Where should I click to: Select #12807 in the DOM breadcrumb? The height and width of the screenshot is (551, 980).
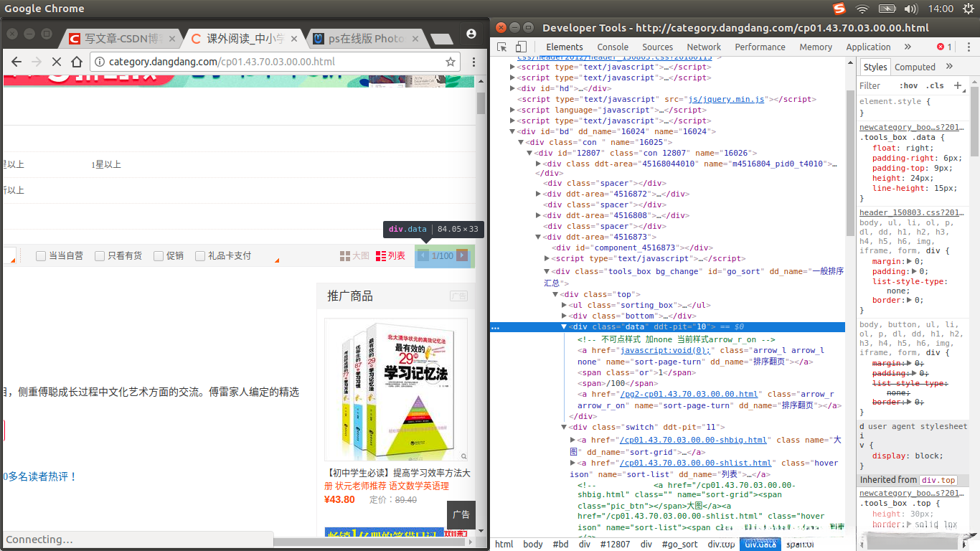pyautogui.click(x=615, y=544)
